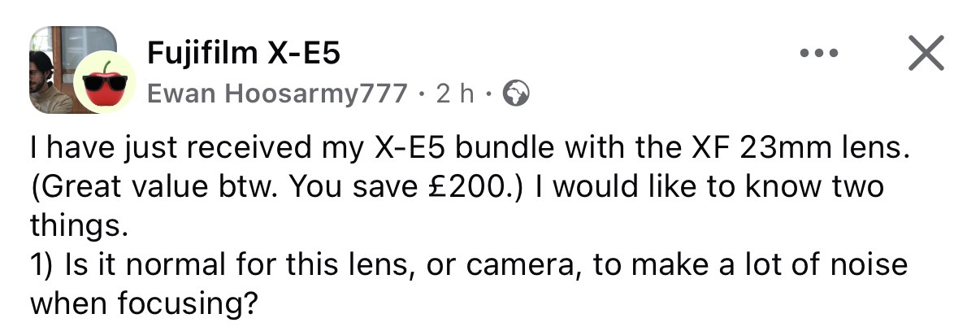Click the "2 h" post timestamp

tap(454, 94)
